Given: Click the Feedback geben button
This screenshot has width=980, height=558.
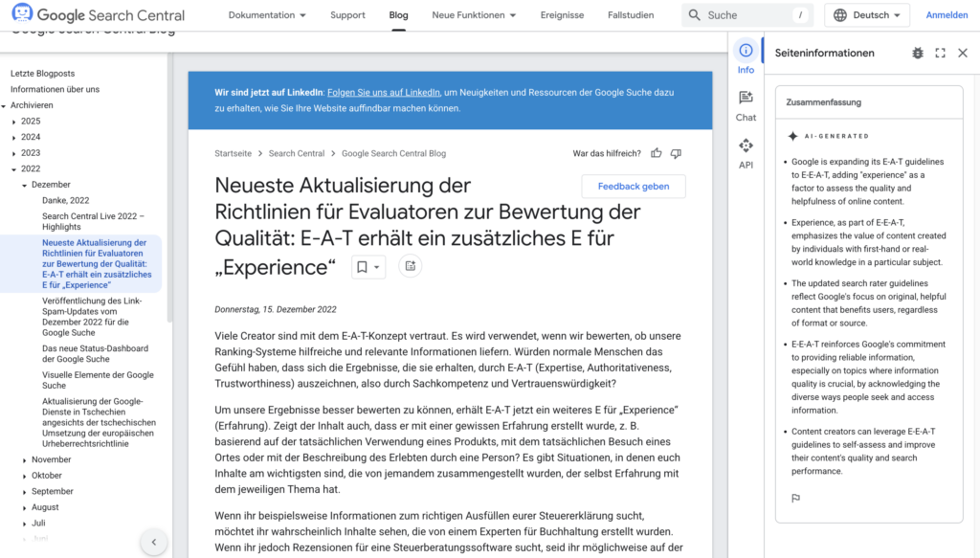Looking at the screenshot, I should 634,187.
